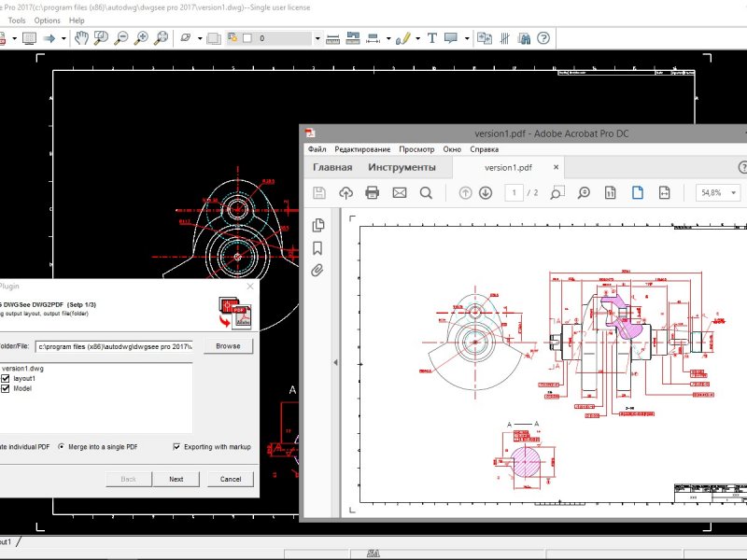The image size is (747, 560).
Task: Expand the dropdown arrow left of the monitor icon
Action: [15, 38]
